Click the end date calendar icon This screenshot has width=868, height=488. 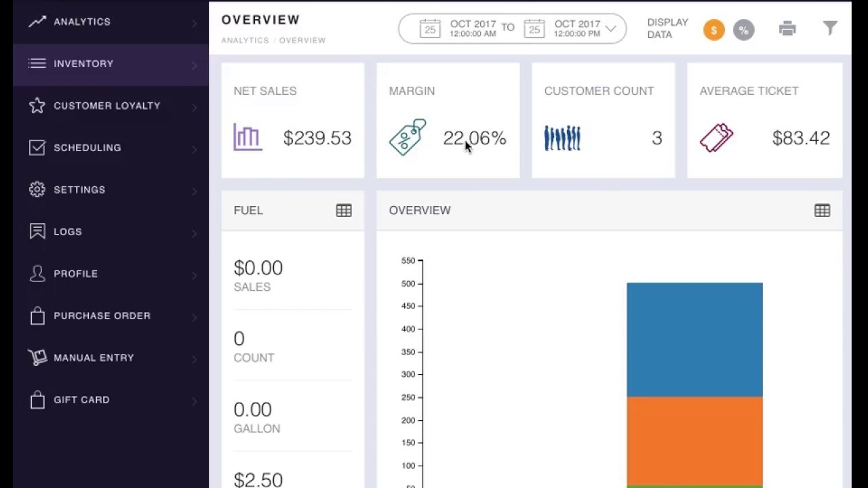click(534, 29)
